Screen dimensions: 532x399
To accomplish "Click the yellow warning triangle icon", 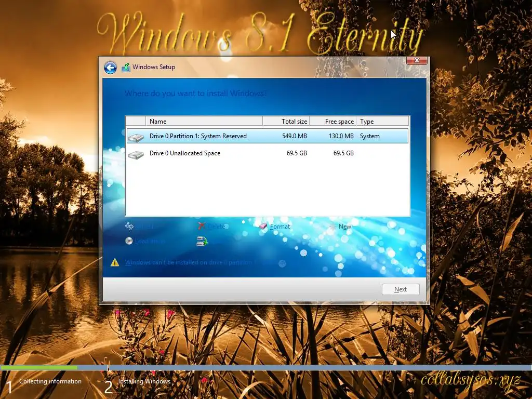I will pos(115,262).
